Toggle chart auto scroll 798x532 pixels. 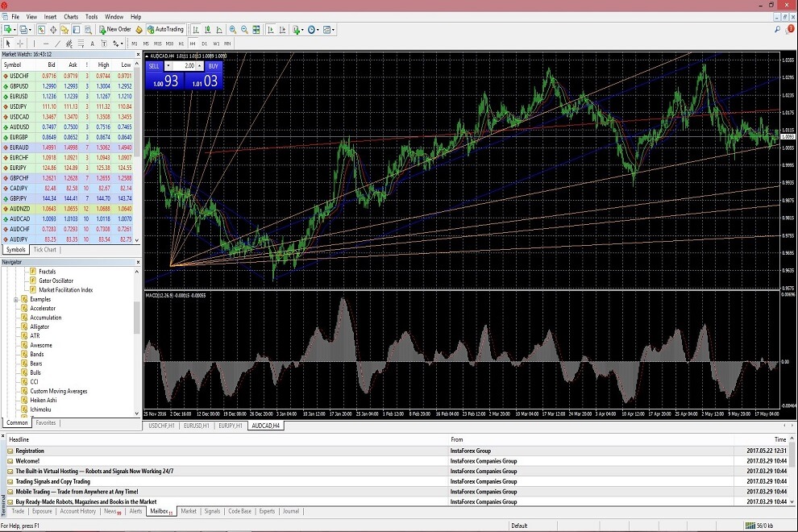point(271,30)
